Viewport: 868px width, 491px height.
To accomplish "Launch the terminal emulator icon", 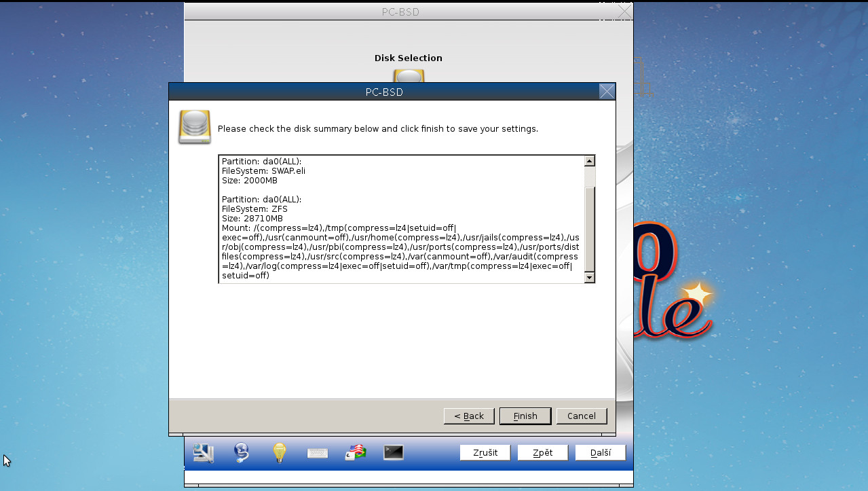I will tap(394, 452).
